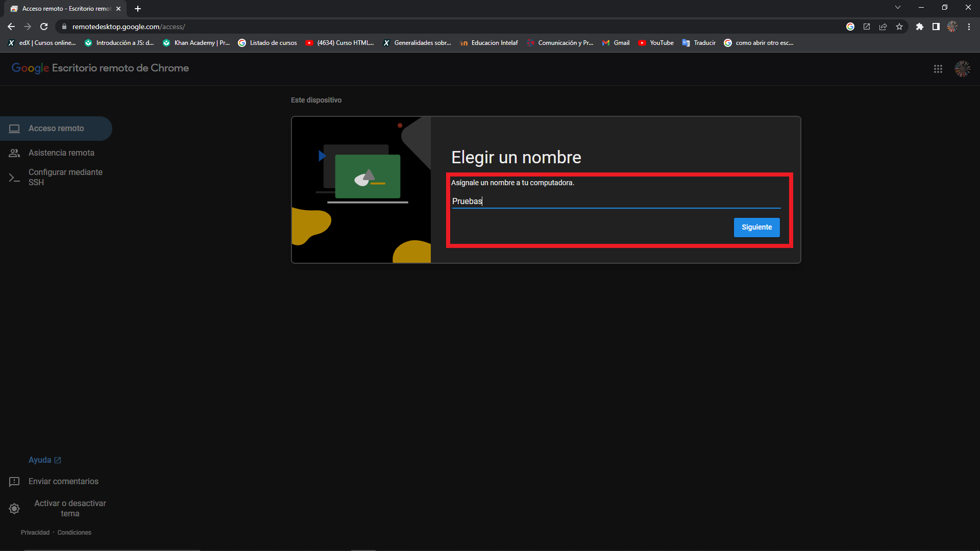Bookmark this page with star icon

899,27
